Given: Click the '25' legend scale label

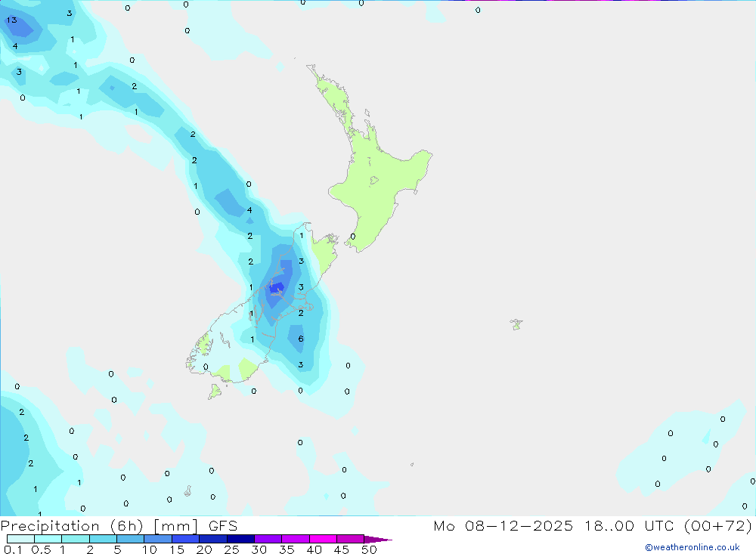Looking at the screenshot, I should (x=232, y=549).
